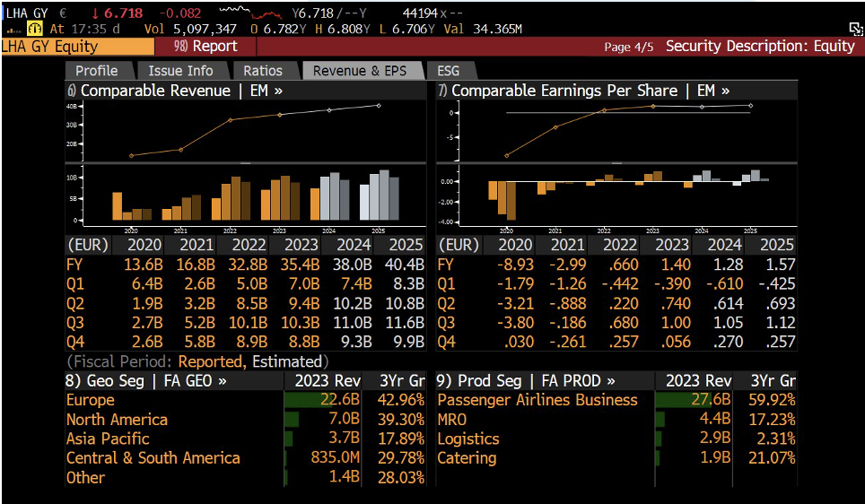Expand EM » next to Earnings Per Share
This screenshot has width=865, height=504.
point(713,91)
